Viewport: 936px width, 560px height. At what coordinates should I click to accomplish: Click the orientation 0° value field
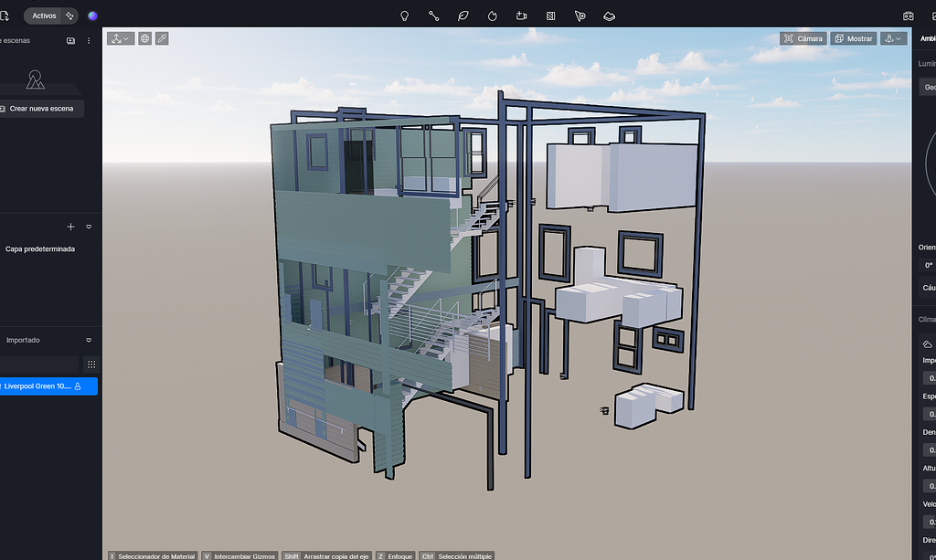click(x=927, y=266)
